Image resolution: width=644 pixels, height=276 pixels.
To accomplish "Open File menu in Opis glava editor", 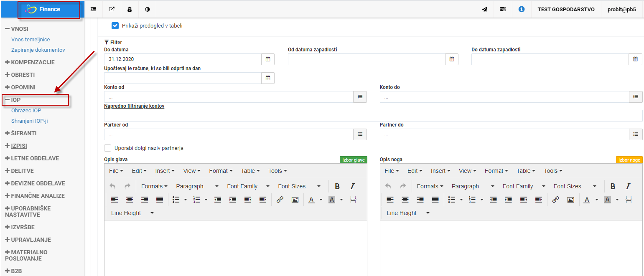I will (116, 171).
